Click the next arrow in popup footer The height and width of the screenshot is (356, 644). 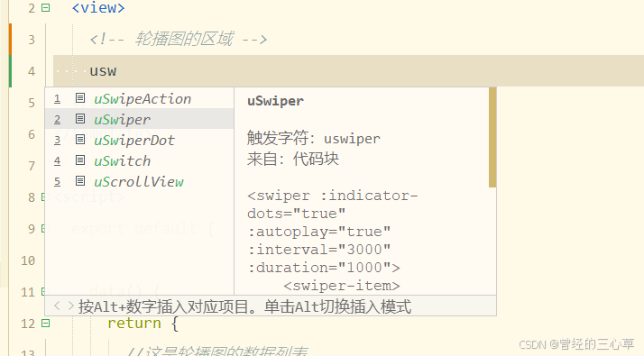click(x=70, y=306)
